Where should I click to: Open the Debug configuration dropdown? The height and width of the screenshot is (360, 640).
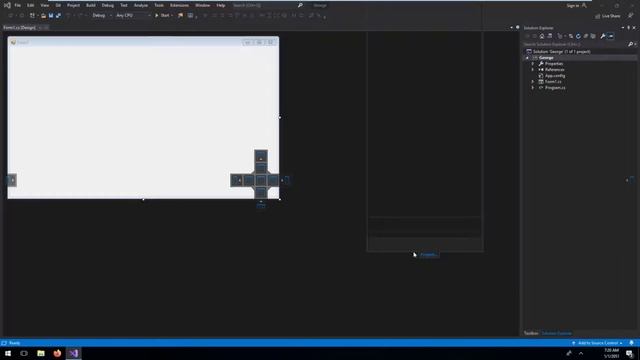tap(102, 16)
